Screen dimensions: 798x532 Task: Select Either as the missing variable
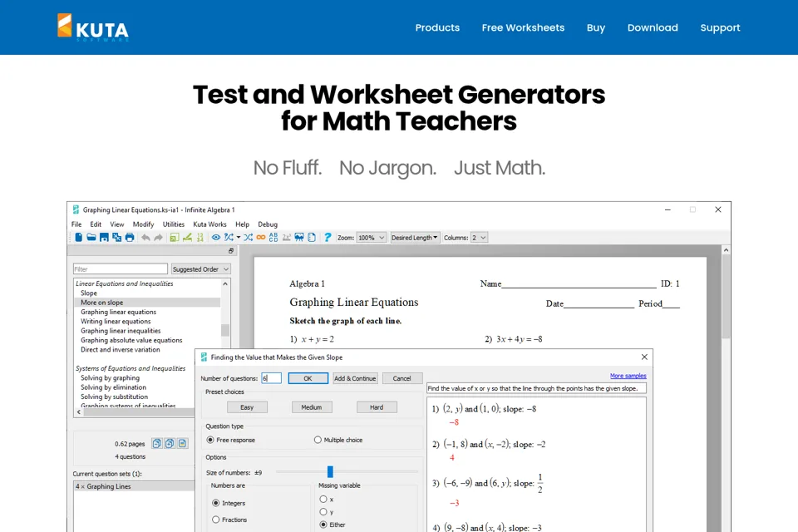pos(323,525)
